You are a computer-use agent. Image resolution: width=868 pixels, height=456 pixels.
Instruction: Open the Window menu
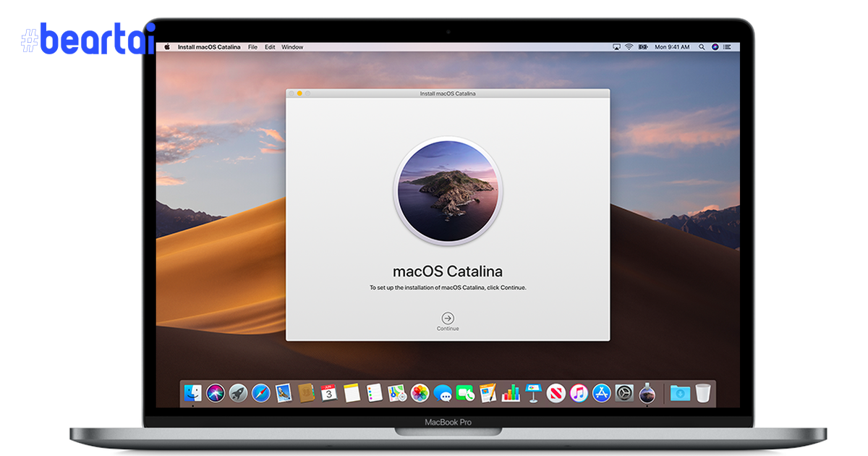292,46
